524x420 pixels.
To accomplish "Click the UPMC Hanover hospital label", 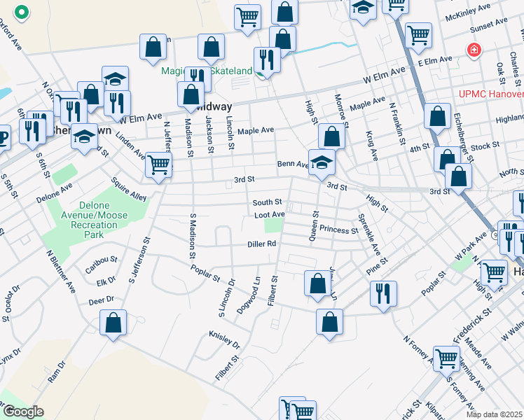I will coord(490,94).
